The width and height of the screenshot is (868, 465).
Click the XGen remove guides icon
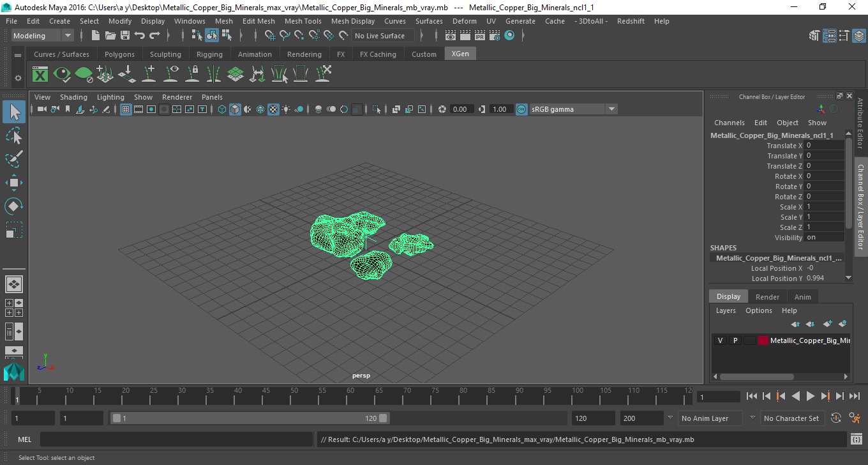(x=323, y=75)
